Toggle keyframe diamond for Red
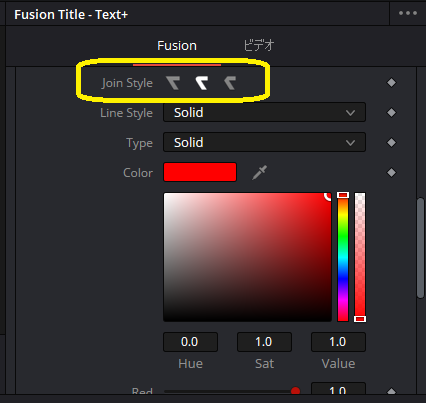This screenshot has height=403, width=426. pyautogui.click(x=391, y=391)
